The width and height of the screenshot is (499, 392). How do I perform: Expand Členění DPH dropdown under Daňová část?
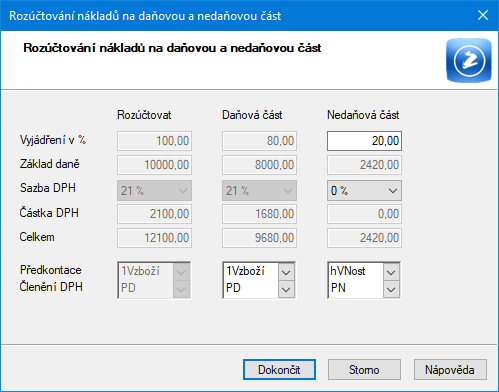point(286,289)
